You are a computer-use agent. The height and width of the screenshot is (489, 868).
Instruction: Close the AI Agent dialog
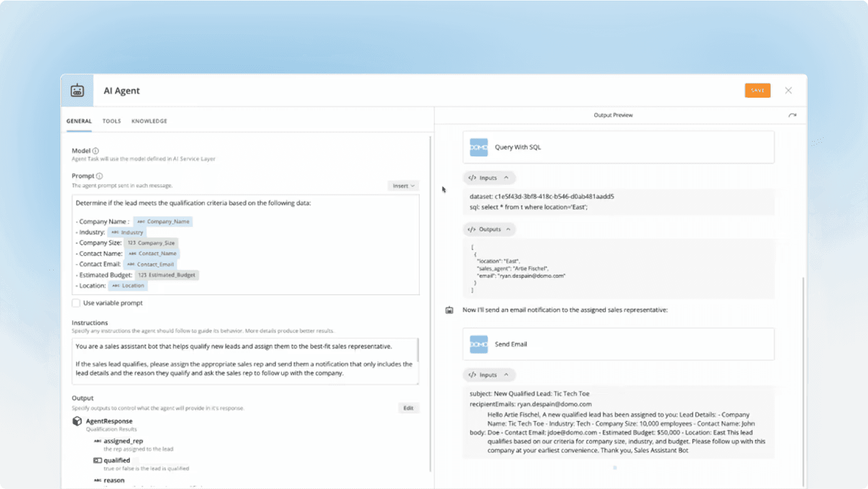(x=788, y=91)
